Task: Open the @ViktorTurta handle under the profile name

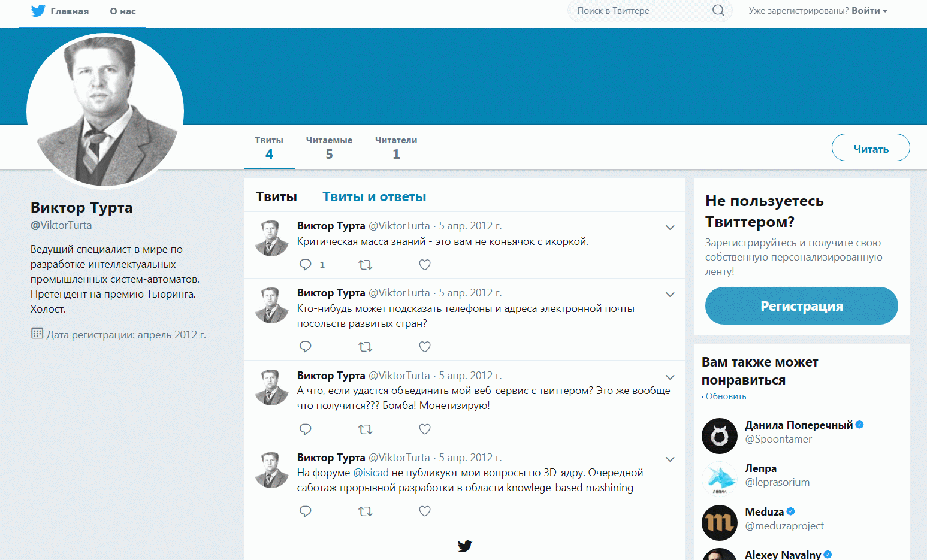Action: 61,225
